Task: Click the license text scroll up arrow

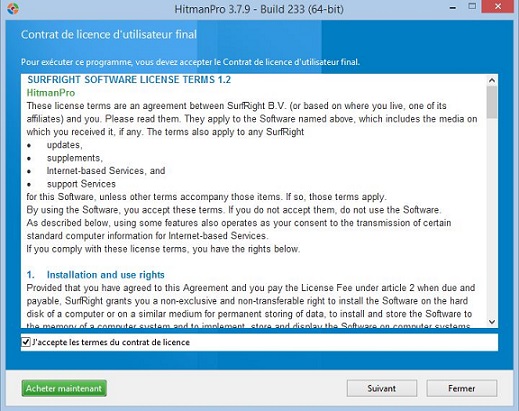Action: [x=492, y=80]
